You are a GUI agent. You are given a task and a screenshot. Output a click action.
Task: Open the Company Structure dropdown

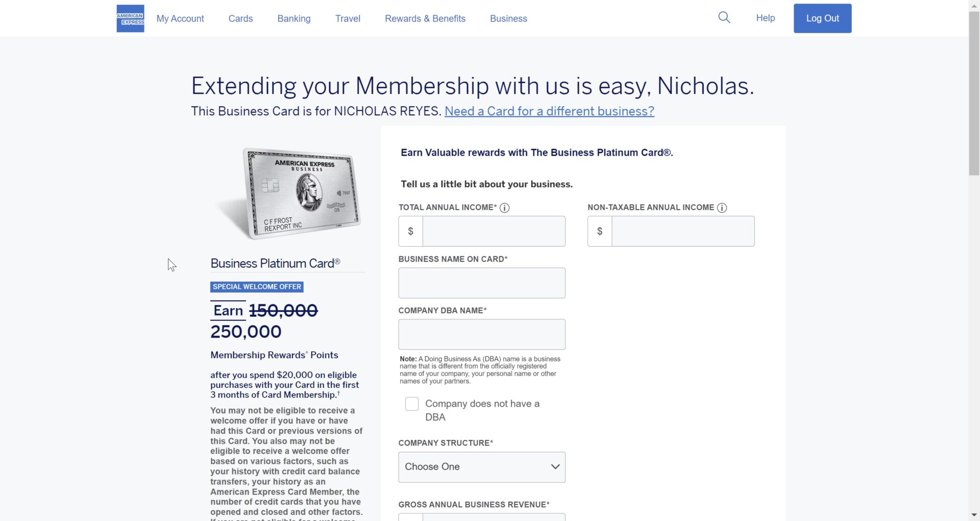(481, 466)
